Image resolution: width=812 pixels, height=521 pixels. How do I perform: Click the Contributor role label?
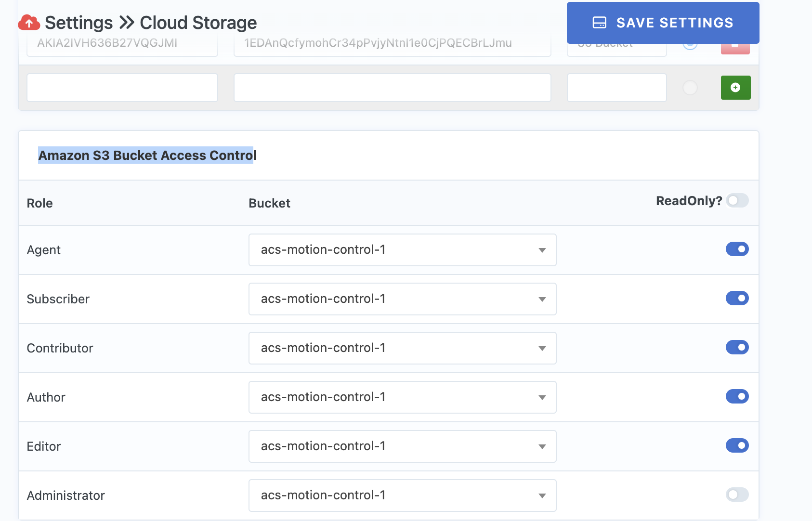point(60,348)
